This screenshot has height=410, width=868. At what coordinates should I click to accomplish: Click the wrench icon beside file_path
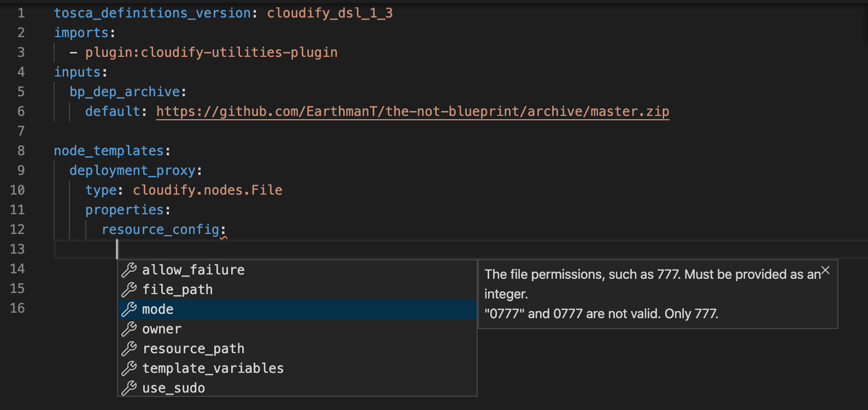tap(129, 289)
